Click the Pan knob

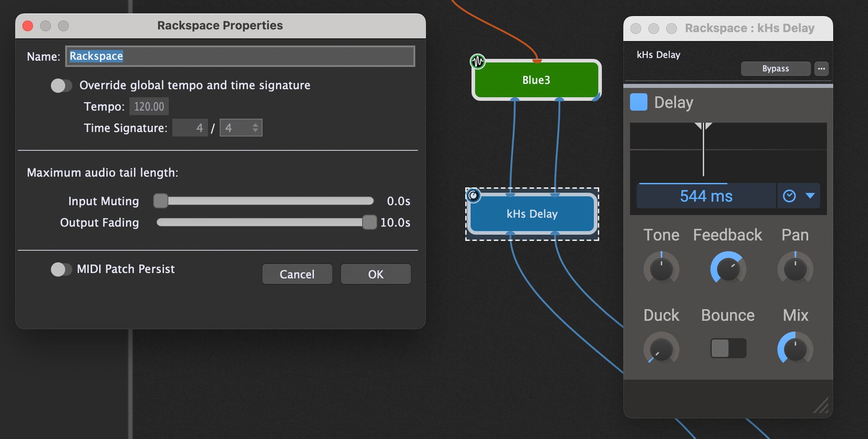tap(795, 269)
